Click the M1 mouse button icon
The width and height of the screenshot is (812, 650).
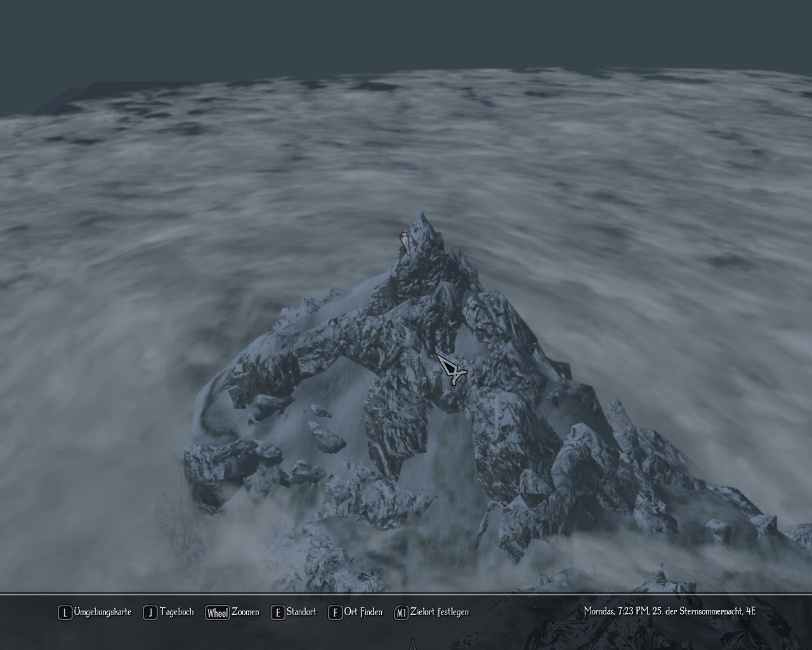401,613
